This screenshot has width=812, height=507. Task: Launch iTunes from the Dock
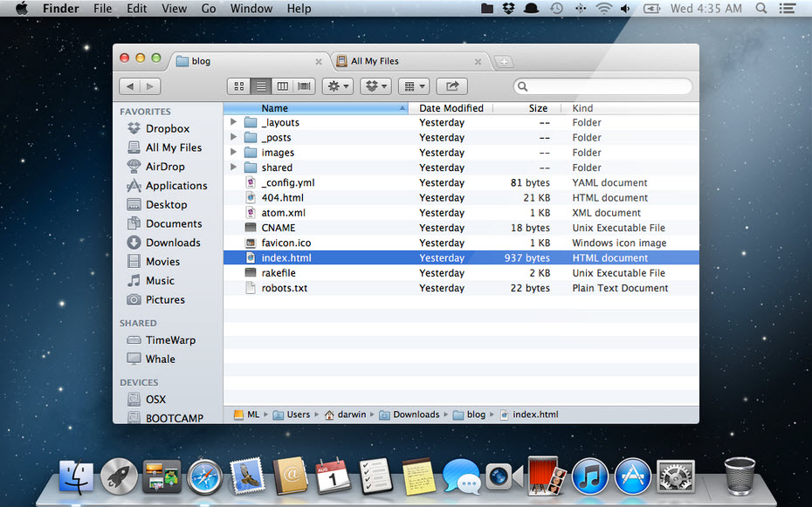tap(590, 476)
